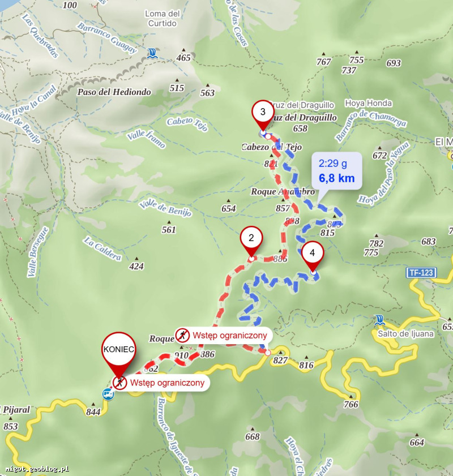
Task: Click restricted-access hiker icon below KONIEC
Action: click(119, 383)
